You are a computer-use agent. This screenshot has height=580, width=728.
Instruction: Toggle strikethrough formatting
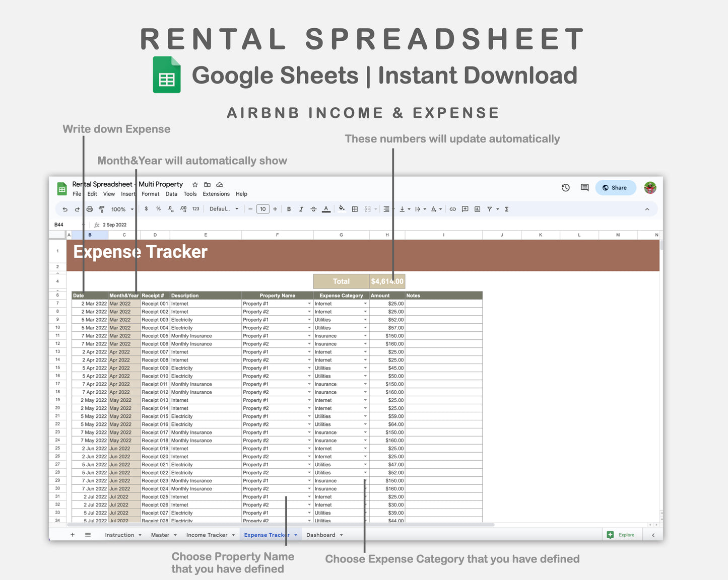[x=313, y=209]
